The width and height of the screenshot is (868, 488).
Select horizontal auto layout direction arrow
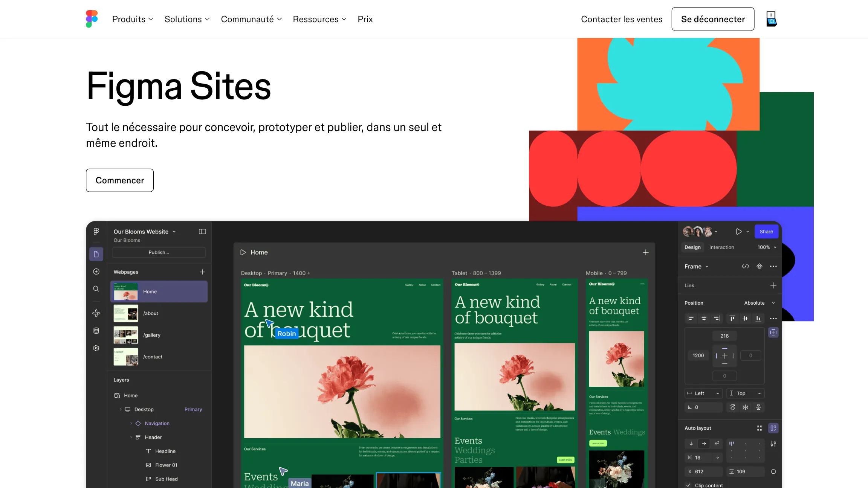pyautogui.click(x=704, y=444)
